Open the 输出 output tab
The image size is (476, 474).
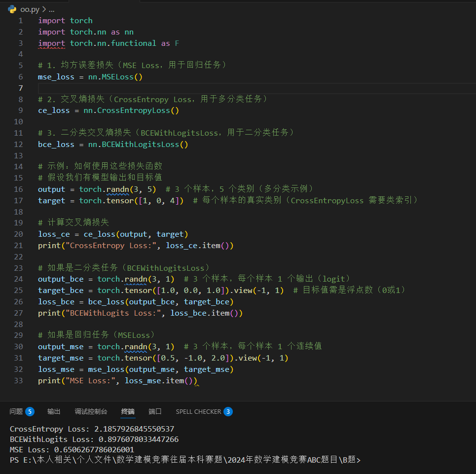54,411
